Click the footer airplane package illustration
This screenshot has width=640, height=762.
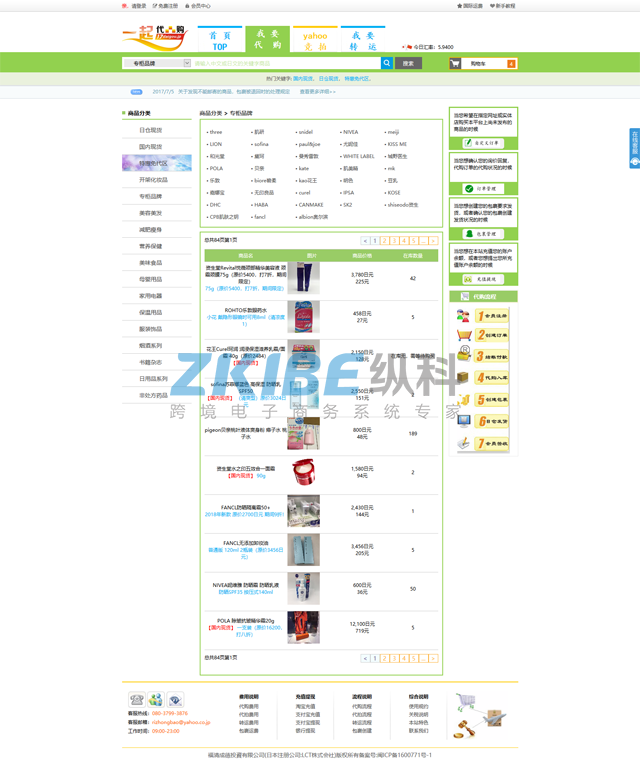coord(495,718)
